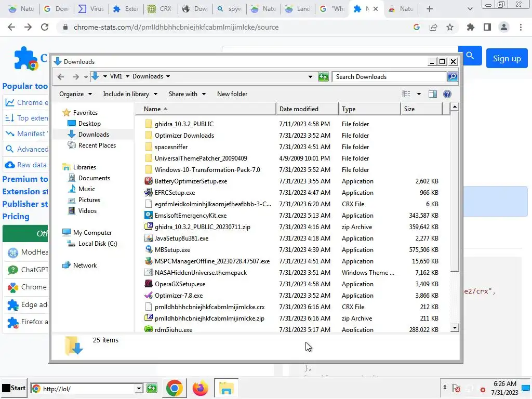This screenshot has height=399, width=532.
Task: Click the Sign up button
Action: click(x=507, y=58)
